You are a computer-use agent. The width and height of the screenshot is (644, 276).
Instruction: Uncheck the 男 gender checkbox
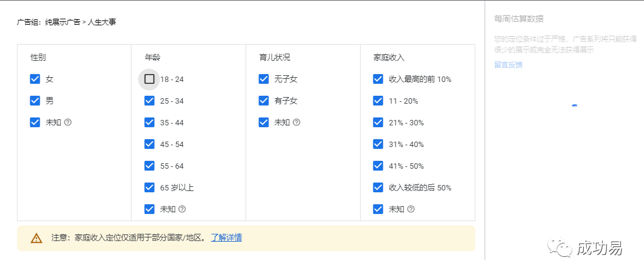pyautogui.click(x=35, y=101)
